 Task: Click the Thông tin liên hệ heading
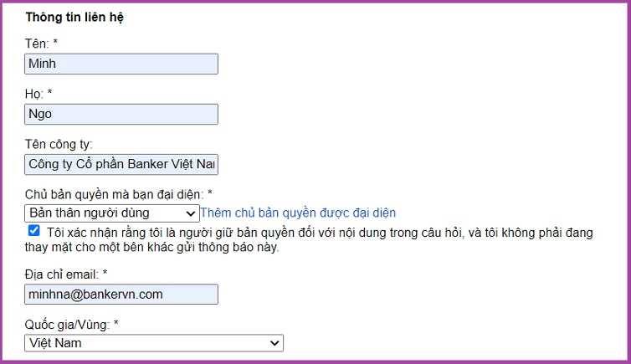click(74, 17)
